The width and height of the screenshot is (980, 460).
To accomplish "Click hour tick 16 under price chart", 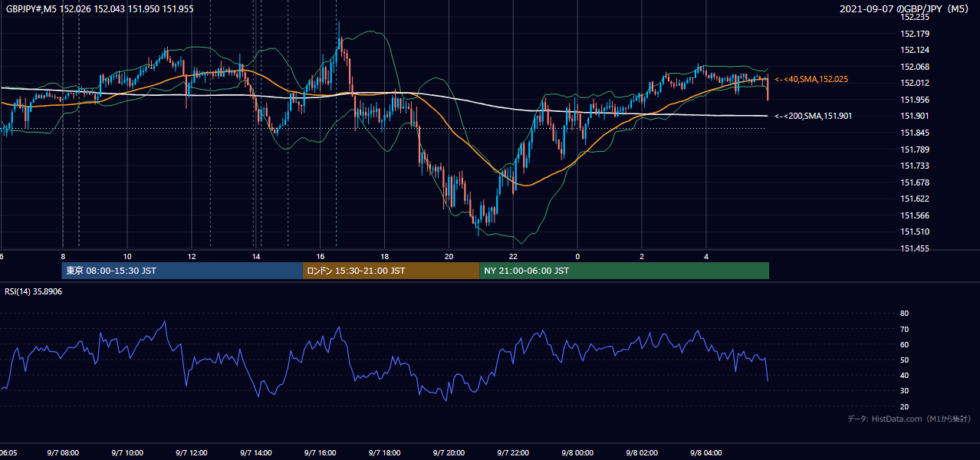I will 321,256.
